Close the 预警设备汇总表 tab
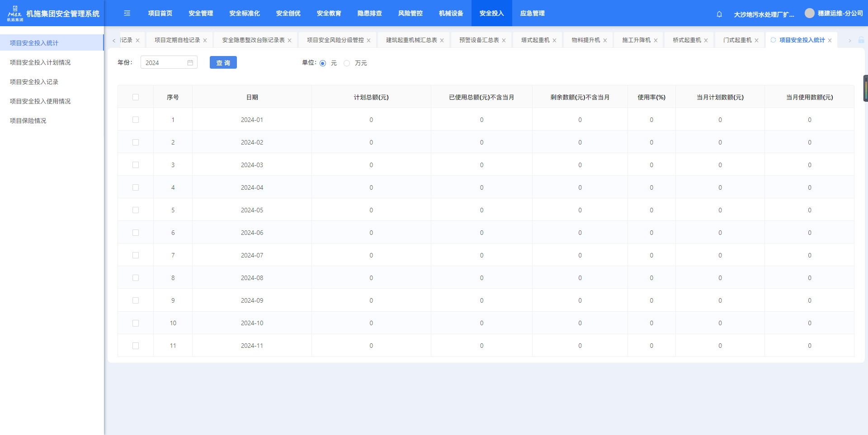This screenshot has height=435, width=868. 504,41
